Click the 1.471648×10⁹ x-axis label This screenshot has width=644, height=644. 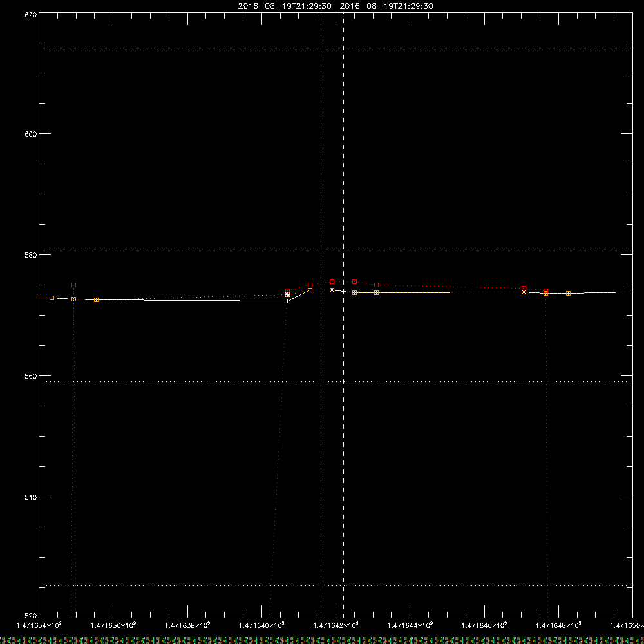click(558, 625)
